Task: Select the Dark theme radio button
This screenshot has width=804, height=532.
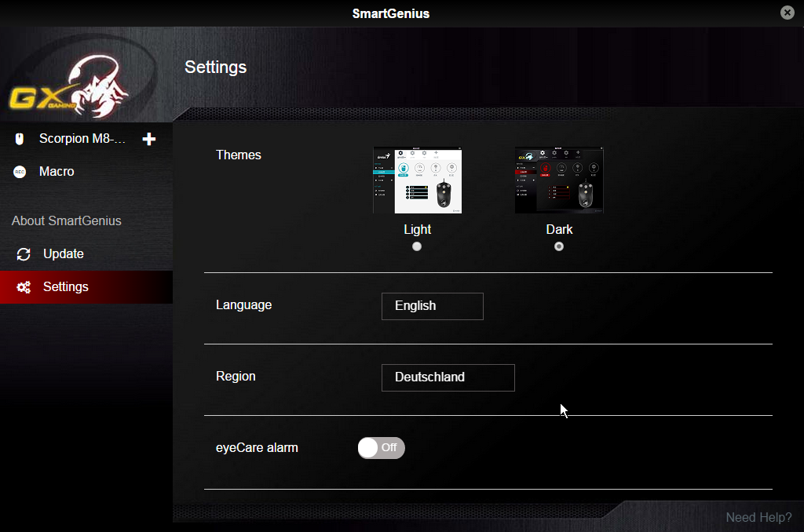Action: coord(559,246)
